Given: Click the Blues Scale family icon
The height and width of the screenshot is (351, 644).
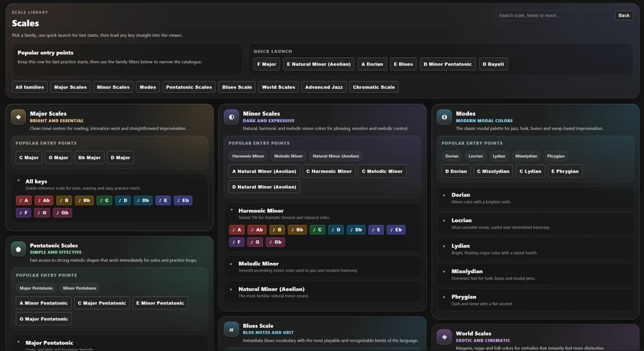Looking at the screenshot, I should (x=231, y=330).
